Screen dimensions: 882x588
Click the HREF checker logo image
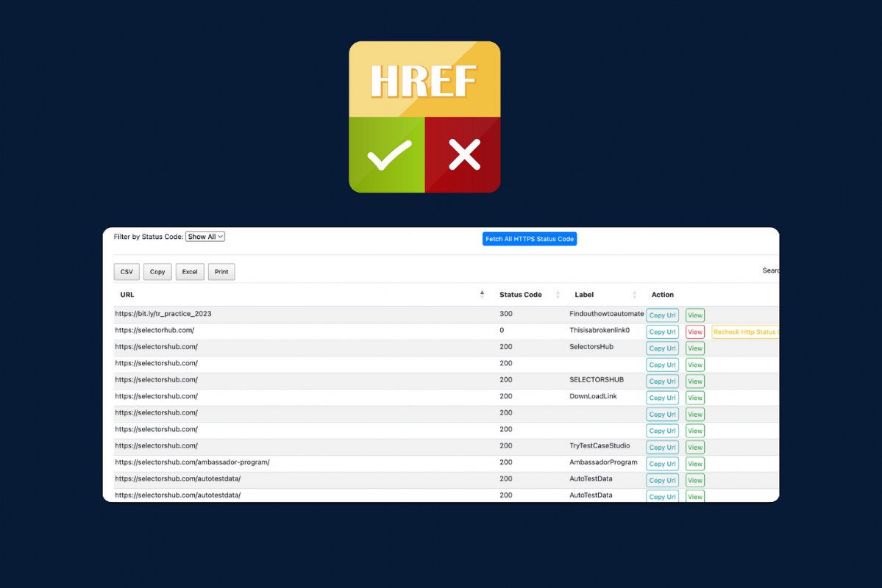coord(424,117)
